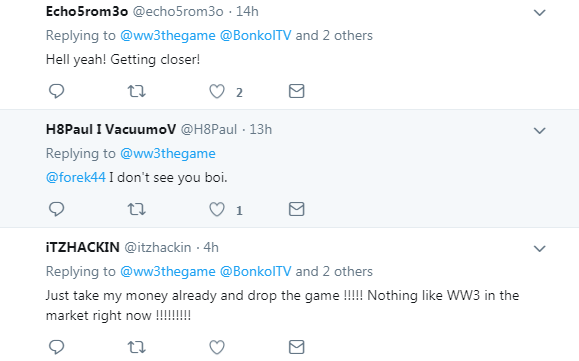Screen dimensions: 579x361
Task: Send iTZHACKIN's tweet via direct message
Action: tap(297, 347)
